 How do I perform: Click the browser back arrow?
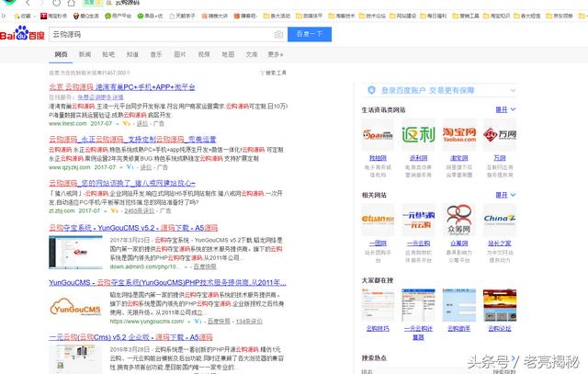[28, 3]
